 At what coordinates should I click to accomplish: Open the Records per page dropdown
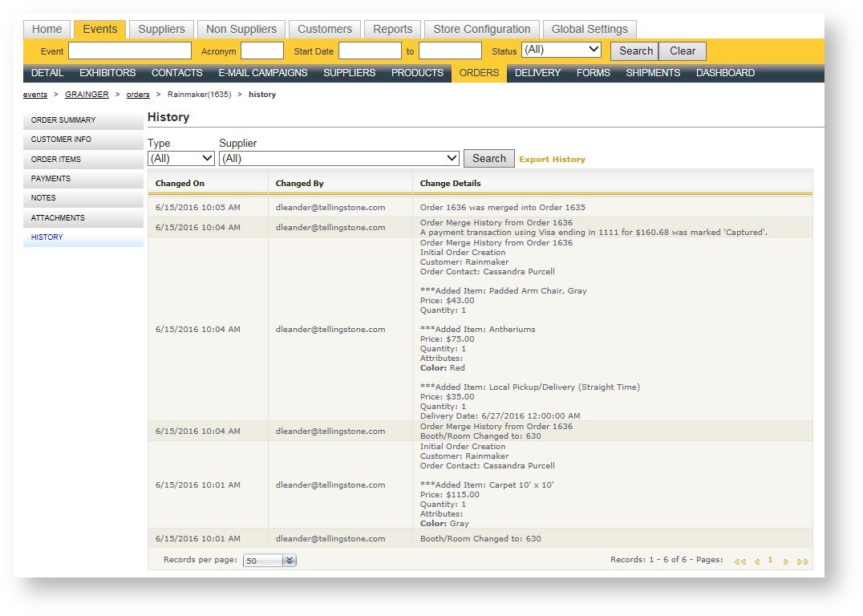269,561
